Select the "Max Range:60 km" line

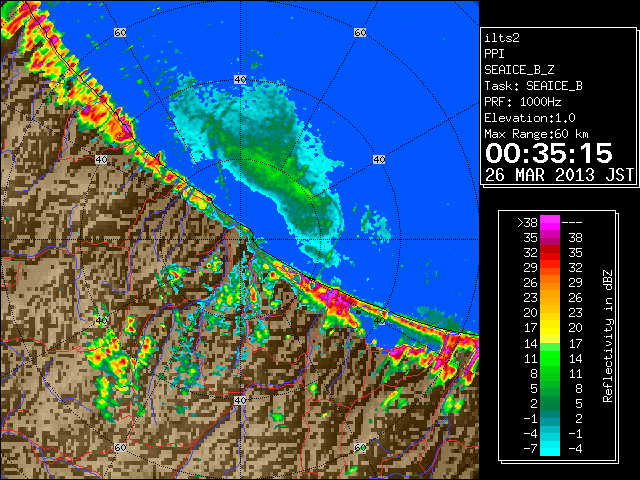click(536, 134)
